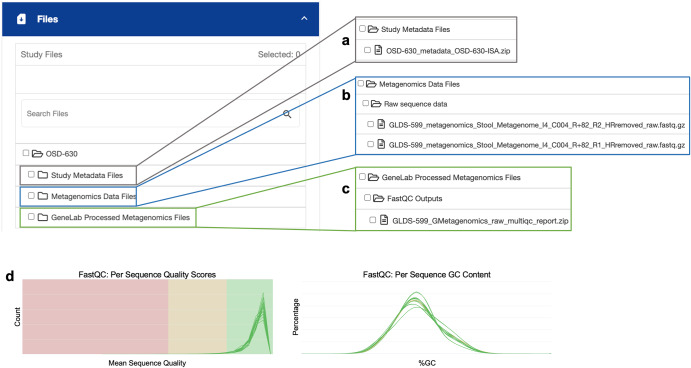This screenshot has height=368, width=691.
Task: Tick GeneLab Processed Metagenomics Files checkbox in inset c
Action: (x=362, y=177)
